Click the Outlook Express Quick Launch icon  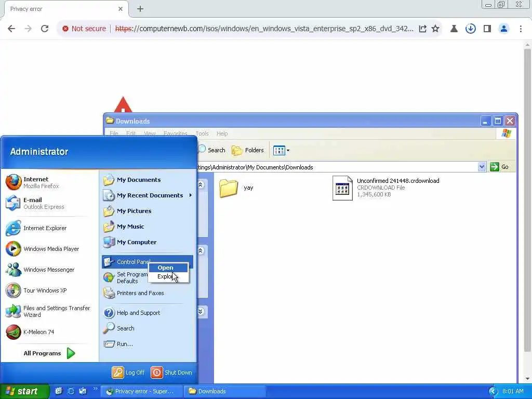[x=83, y=391]
